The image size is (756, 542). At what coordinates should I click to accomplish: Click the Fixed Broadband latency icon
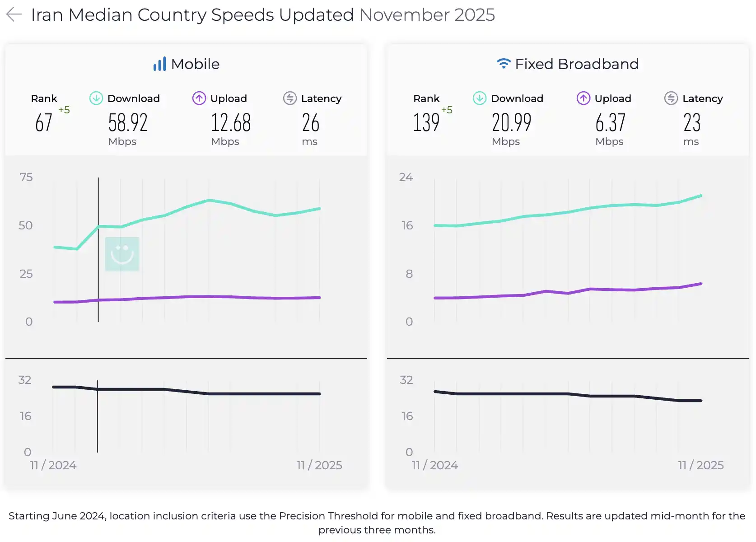(x=671, y=98)
